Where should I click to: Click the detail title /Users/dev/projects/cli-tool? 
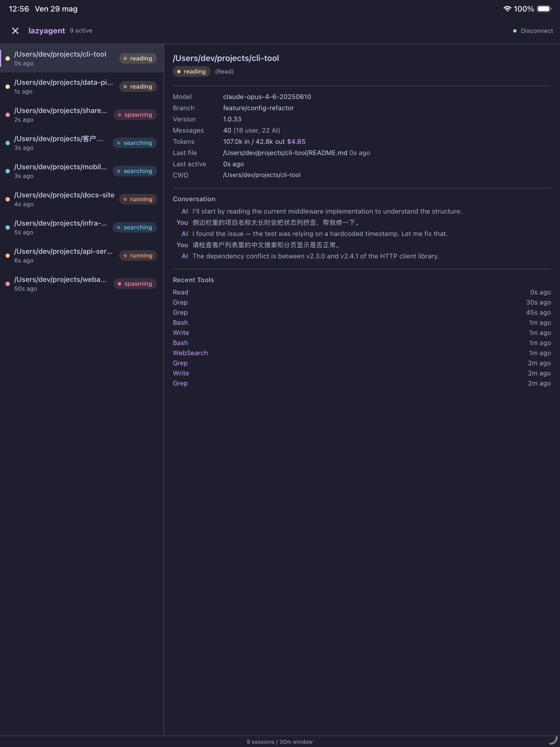coord(226,58)
